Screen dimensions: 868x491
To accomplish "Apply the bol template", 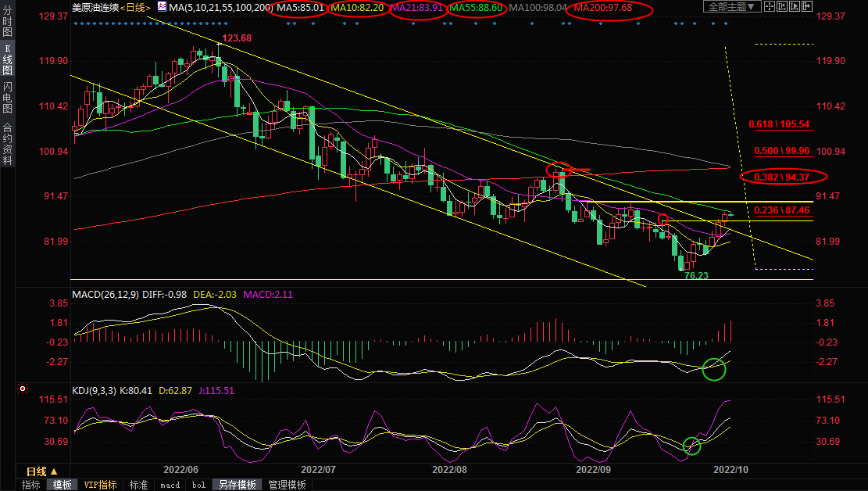I will [x=198, y=485].
